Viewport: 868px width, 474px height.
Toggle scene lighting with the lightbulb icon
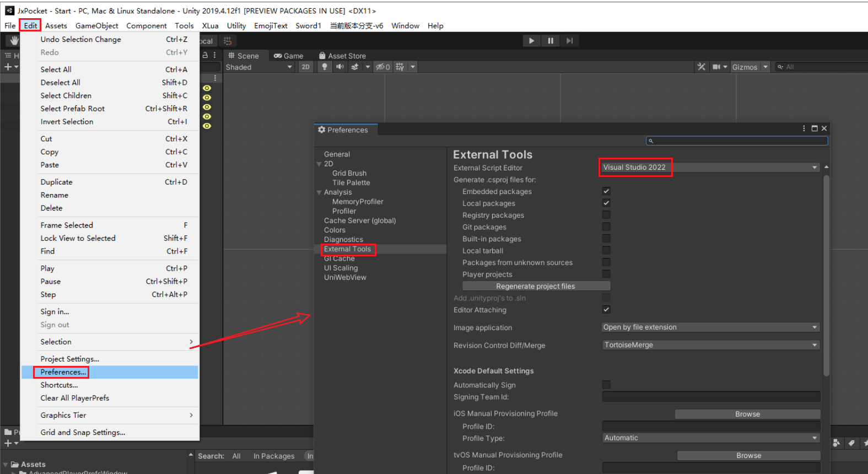tap(325, 67)
